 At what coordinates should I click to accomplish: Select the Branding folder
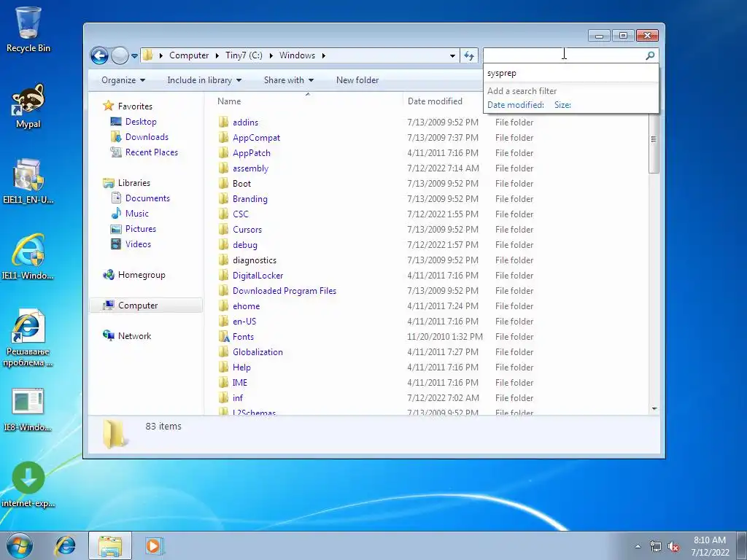click(249, 199)
